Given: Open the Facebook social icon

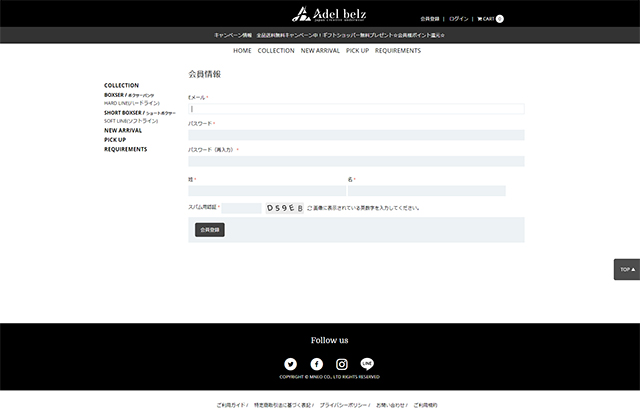Looking at the screenshot, I should 316,364.
